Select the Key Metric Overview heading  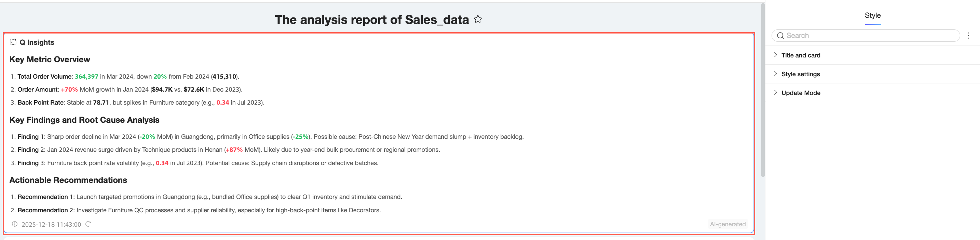[50, 60]
